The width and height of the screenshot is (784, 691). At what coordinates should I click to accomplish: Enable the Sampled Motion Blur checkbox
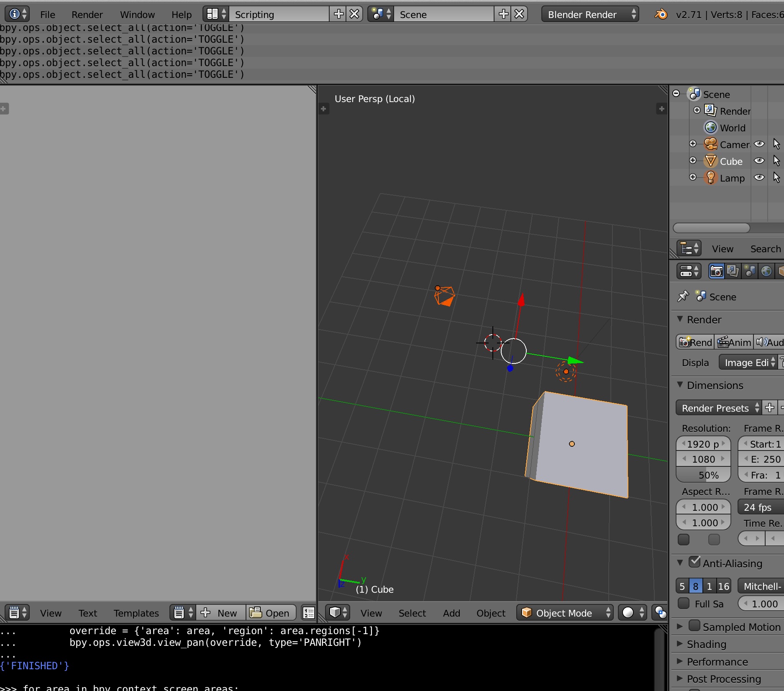694,626
